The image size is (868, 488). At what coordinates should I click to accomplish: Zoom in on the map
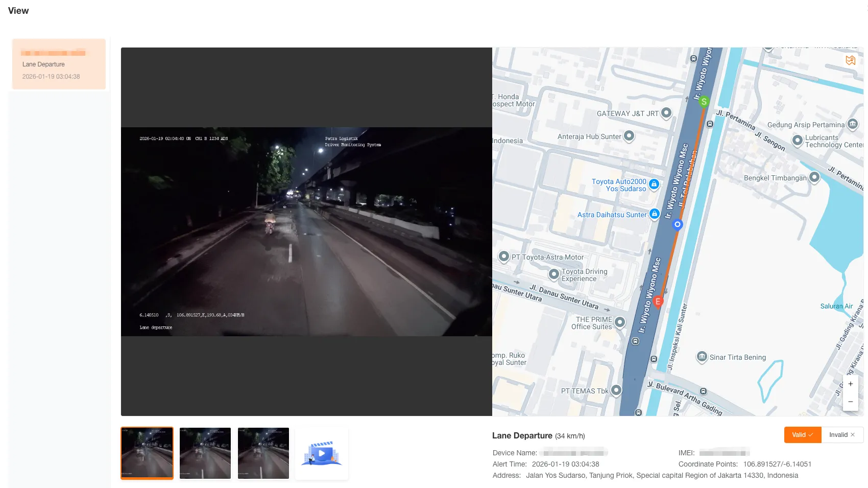point(850,384)
